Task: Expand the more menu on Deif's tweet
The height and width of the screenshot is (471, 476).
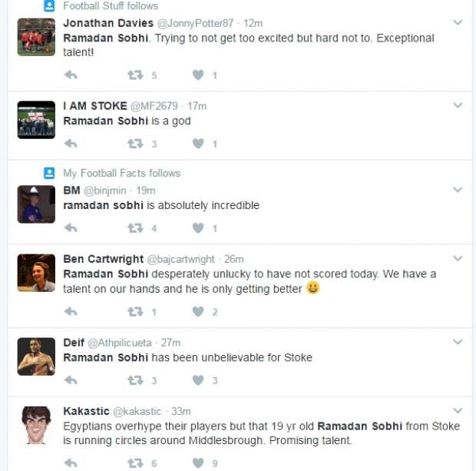Action: point(458,343)
